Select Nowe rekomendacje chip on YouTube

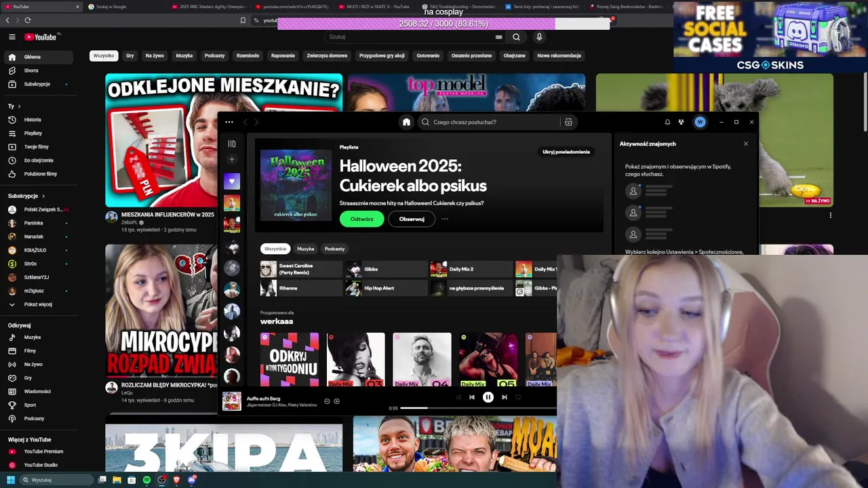(559, 56)
